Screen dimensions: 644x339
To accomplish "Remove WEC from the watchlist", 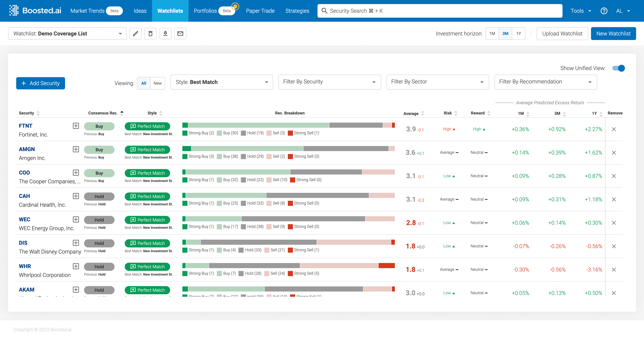I will pos(614,223).
